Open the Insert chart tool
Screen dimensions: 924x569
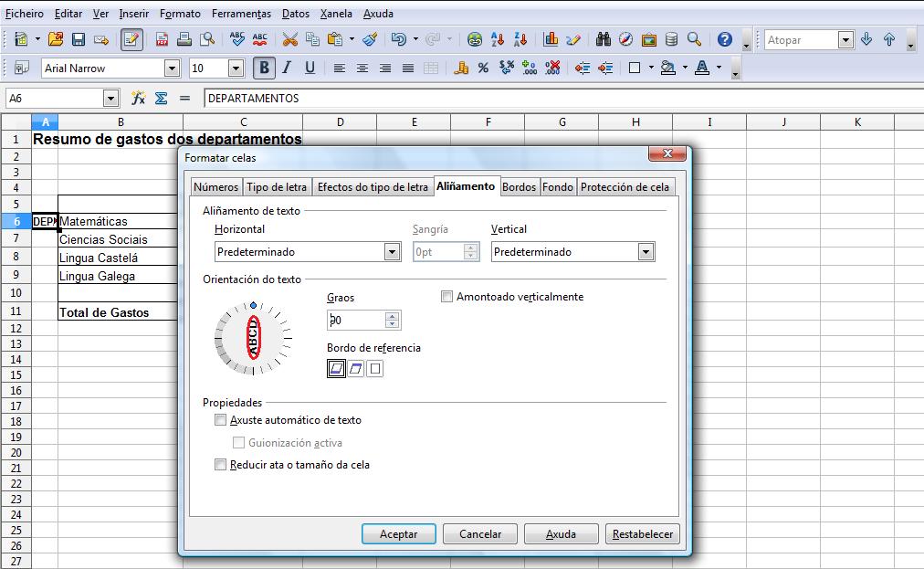(x=551, y=40)
